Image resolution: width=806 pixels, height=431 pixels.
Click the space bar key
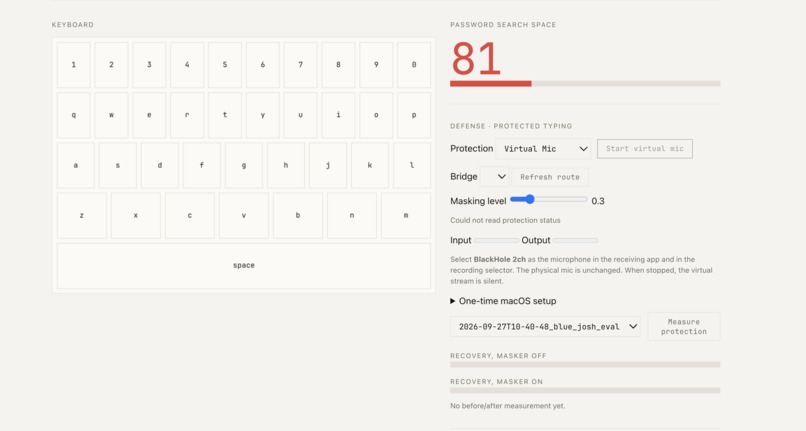point(244,266)
